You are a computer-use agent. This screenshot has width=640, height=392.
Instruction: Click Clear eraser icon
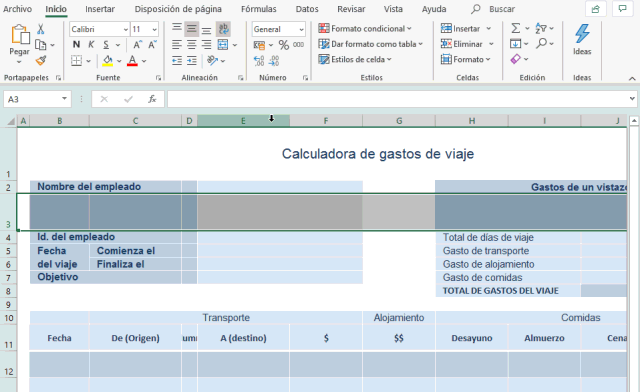pyautogui.click(x=516, y=59)
